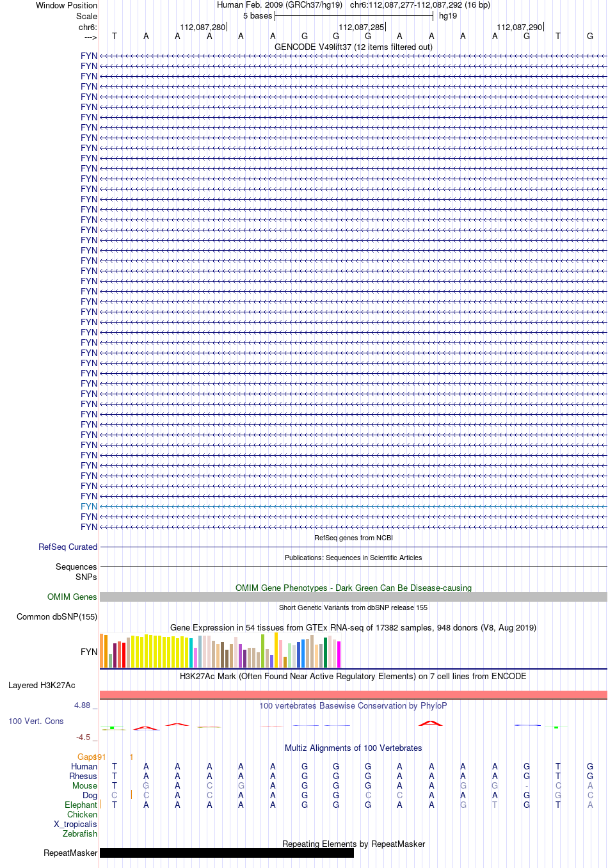Click the FYN label beside GTEx chart

89,652
